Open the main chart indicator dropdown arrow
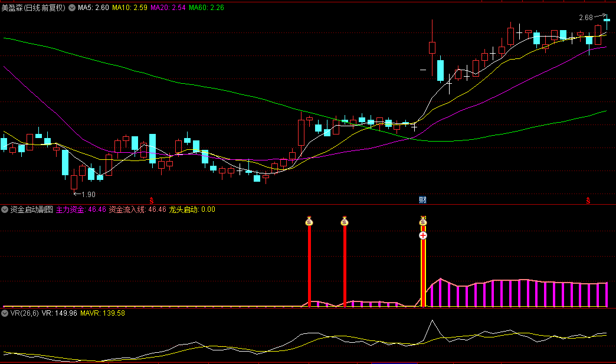Screen dimensions: 616x364 (x=72, y=8)
